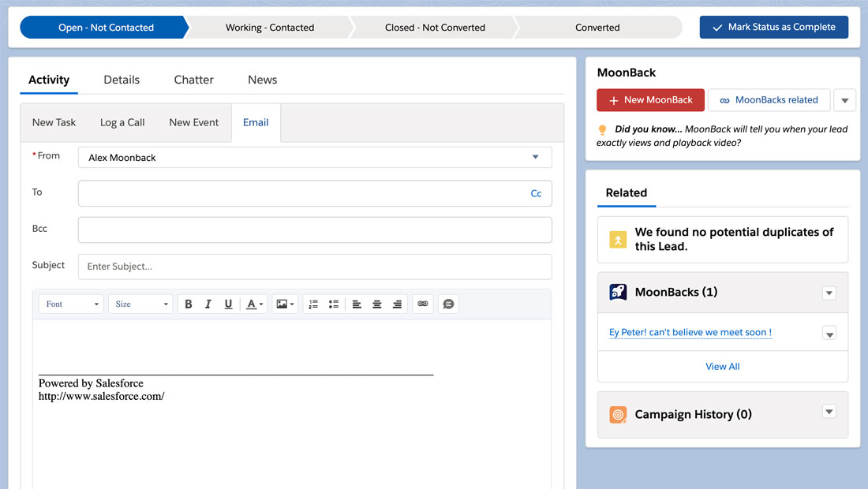Open the Font dropdown
Viewport: 868px width, 489px height.
pos(71,304)
